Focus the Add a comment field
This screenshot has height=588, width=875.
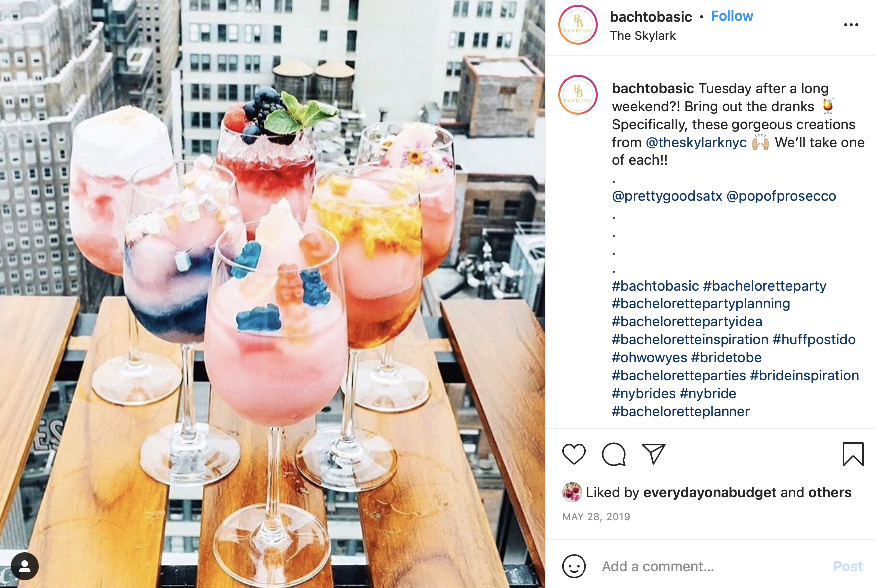tap(710, 566)
